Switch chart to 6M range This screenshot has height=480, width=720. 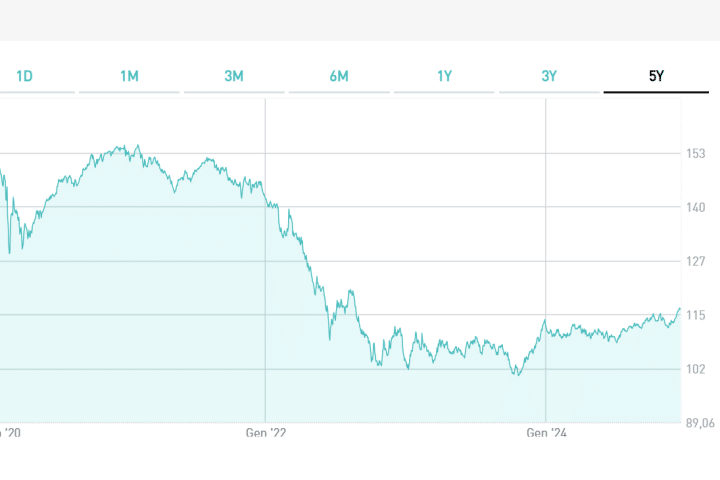[x=339, y=76]
